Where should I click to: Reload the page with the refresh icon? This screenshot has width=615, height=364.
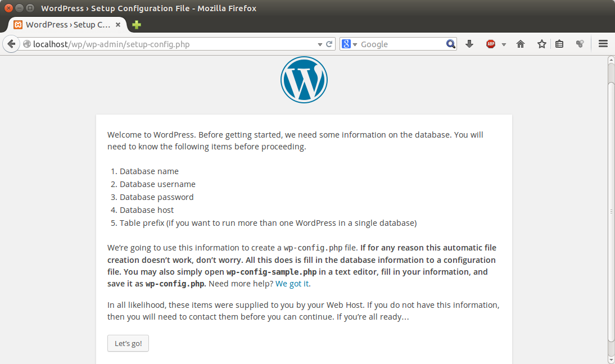tap(329, 44)
